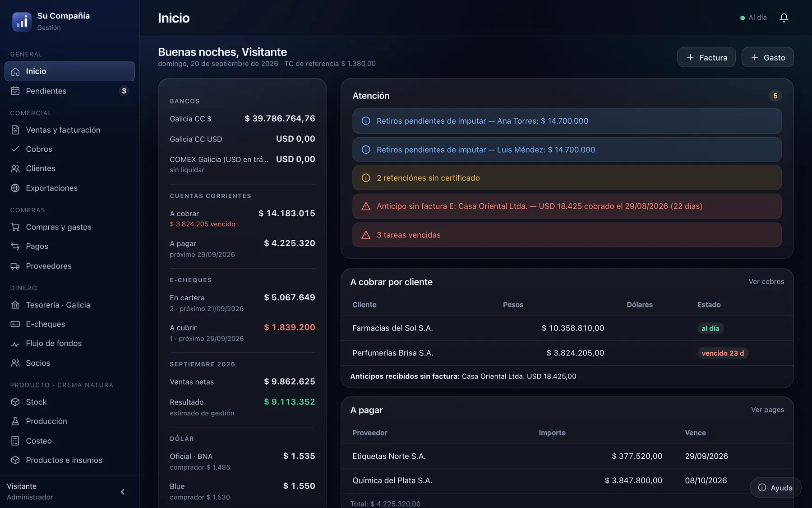Click the Costeo calculator icon
812x508 pixels.
[15, 441]
